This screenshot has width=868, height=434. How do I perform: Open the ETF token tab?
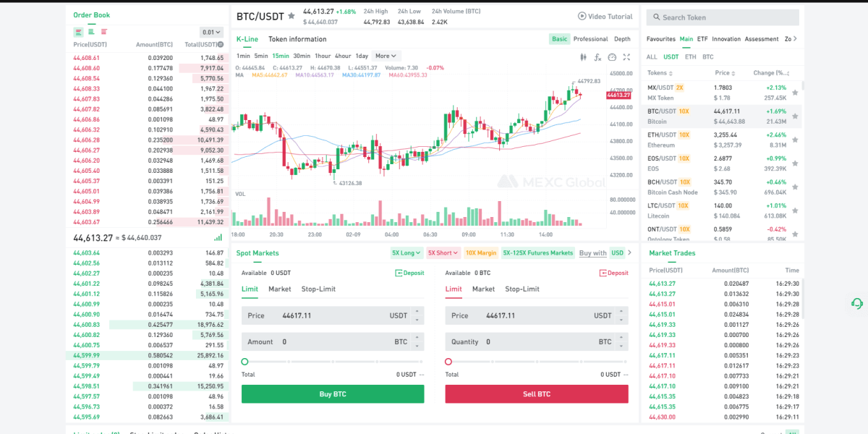(702, 39)
